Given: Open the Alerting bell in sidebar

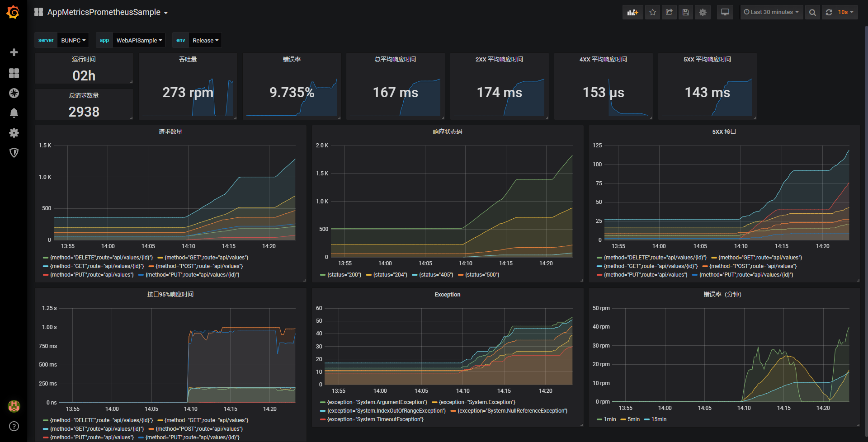Looking at the screenshot, I should tap(14, 113).
